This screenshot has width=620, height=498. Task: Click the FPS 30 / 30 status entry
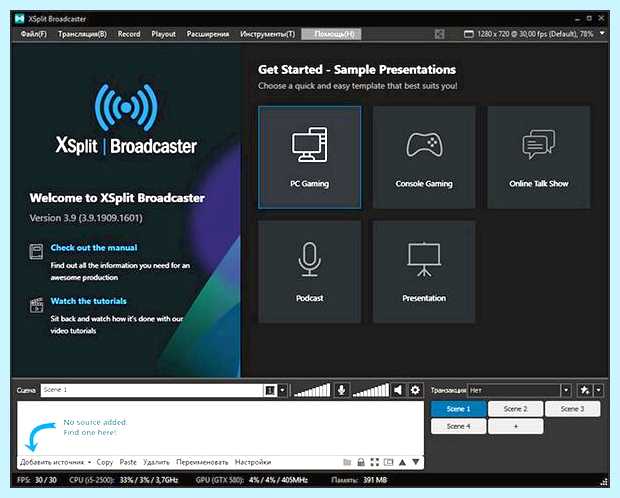[x=37, y=480]
